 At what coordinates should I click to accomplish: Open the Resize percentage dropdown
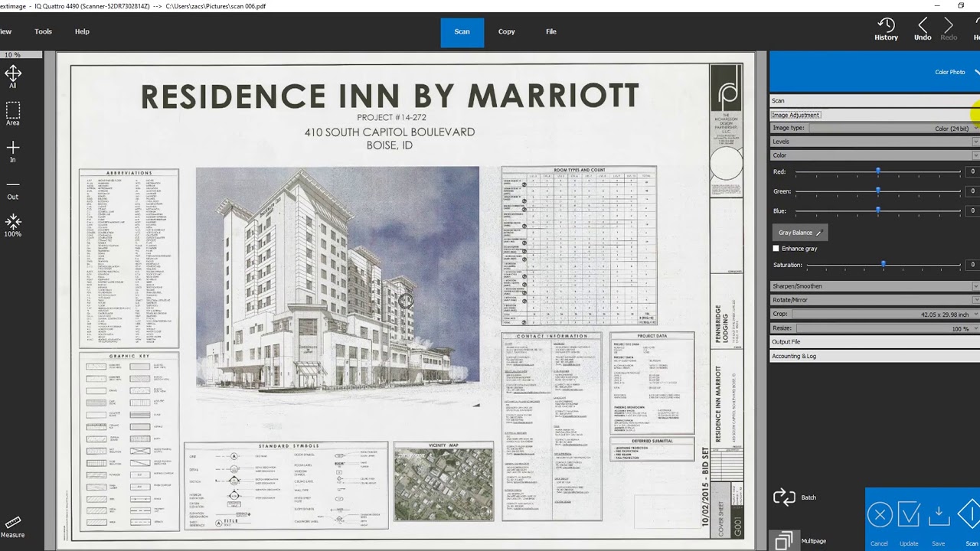coord(888,328)
